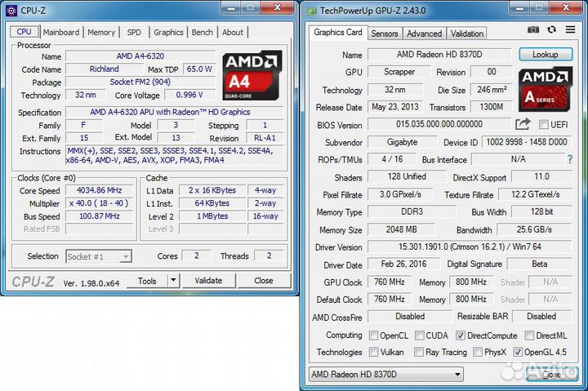The height and width of the screenshot is (391, 588).
Task: Switch to the Sensors tab in GPU-Z
Action: 385,33
